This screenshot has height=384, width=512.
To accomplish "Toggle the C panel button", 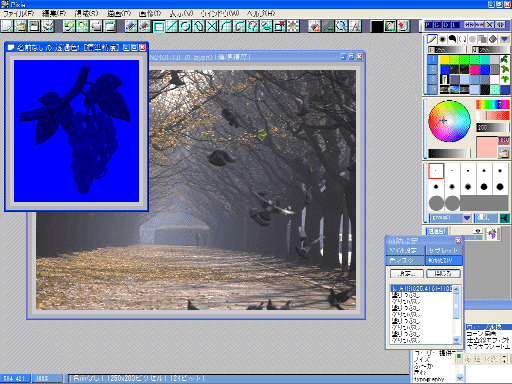I will click(438, 25).
